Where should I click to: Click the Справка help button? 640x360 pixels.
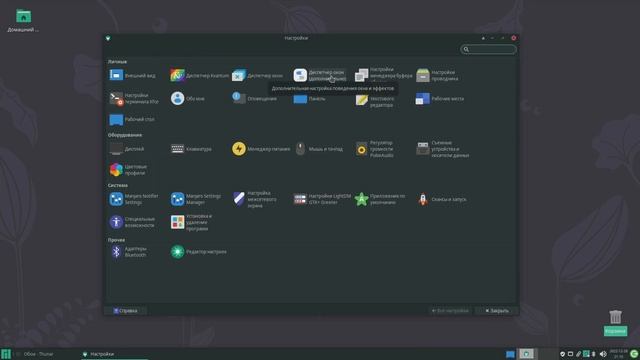tap(126, 311)
